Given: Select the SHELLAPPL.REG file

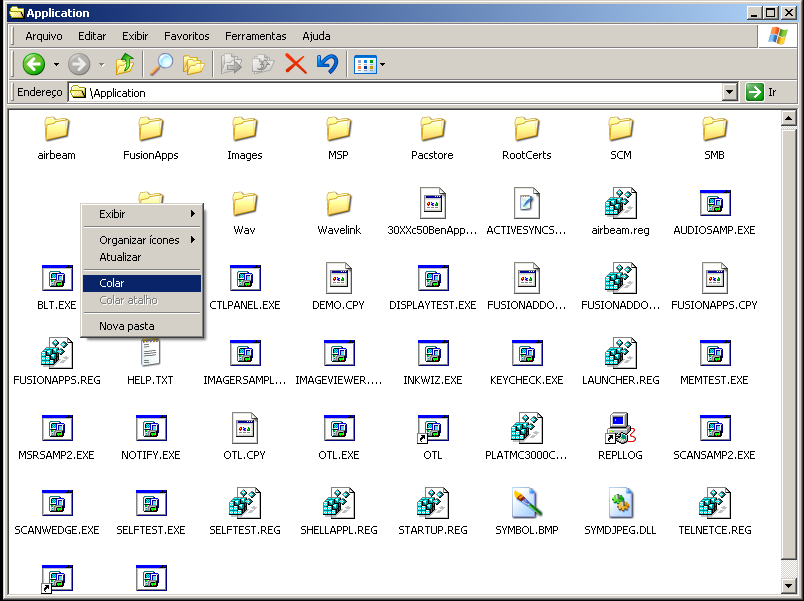Looking at the screenshot, I should coord(338,503).
